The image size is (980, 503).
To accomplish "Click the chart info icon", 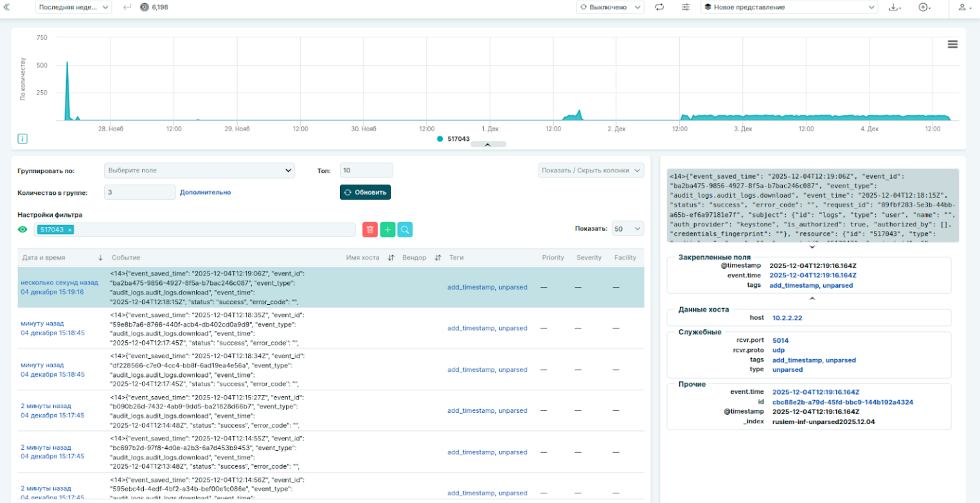I will click(x=22, y=138).
